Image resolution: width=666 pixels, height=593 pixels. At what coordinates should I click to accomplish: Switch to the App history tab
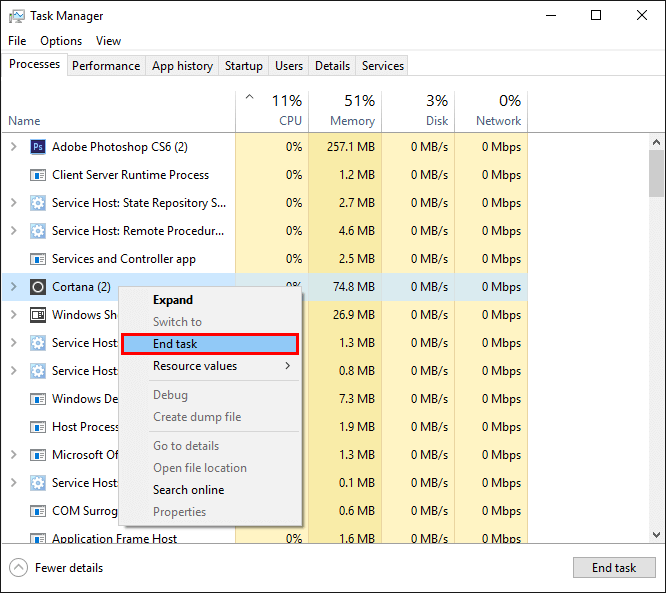pos(182,66)
